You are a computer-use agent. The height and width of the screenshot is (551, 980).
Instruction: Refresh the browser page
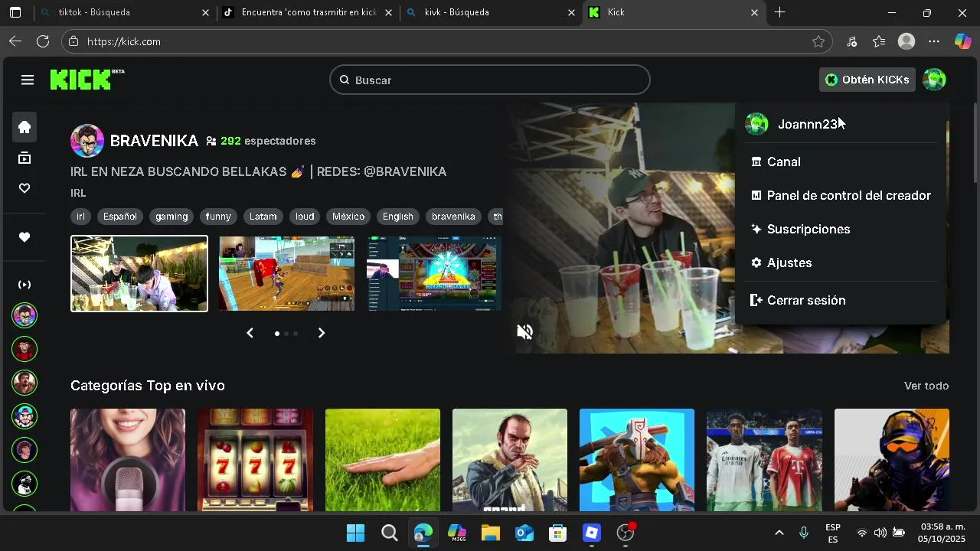point(43,41)
